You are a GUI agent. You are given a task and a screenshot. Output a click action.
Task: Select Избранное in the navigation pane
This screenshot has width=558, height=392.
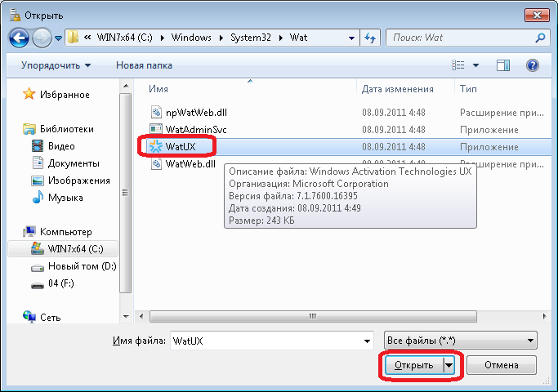tap(65, 95)
